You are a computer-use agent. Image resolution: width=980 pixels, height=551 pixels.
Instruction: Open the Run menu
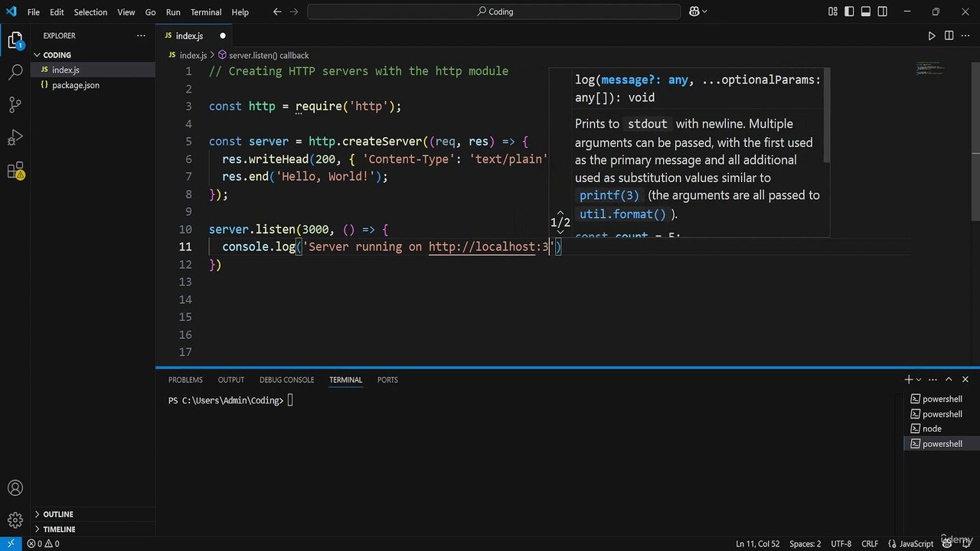pos(173,12)
